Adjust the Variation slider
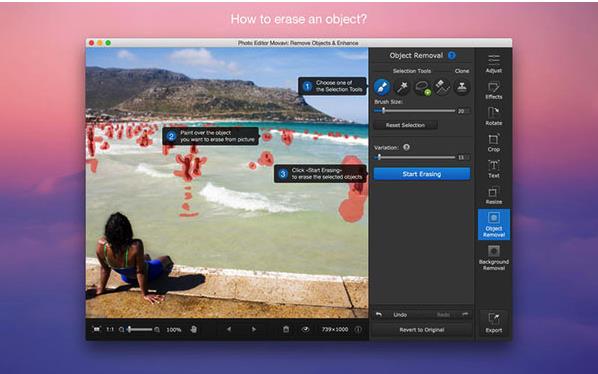The height and width of the screenshot is (374, 598). point(415,157)
